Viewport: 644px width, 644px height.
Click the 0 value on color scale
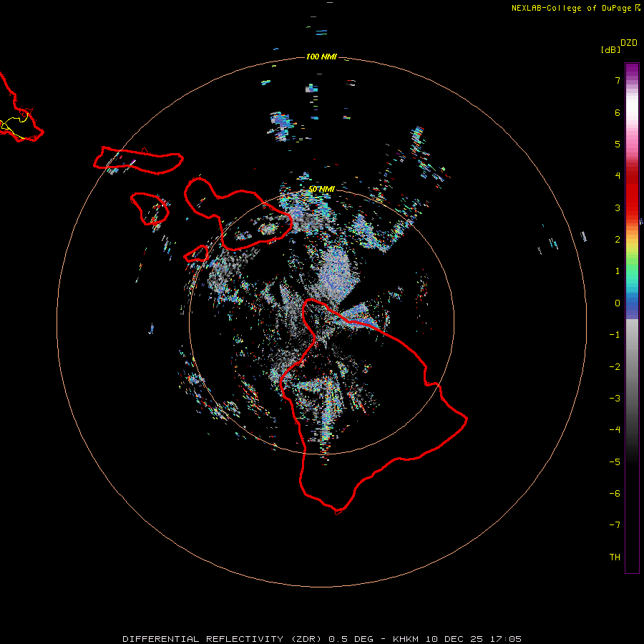(x=618, y=303)
